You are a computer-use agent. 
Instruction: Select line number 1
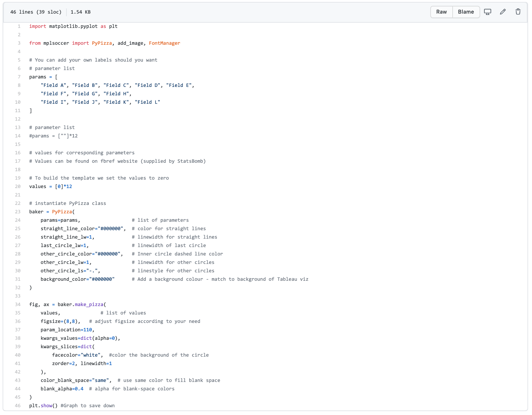tap(19, 26)
